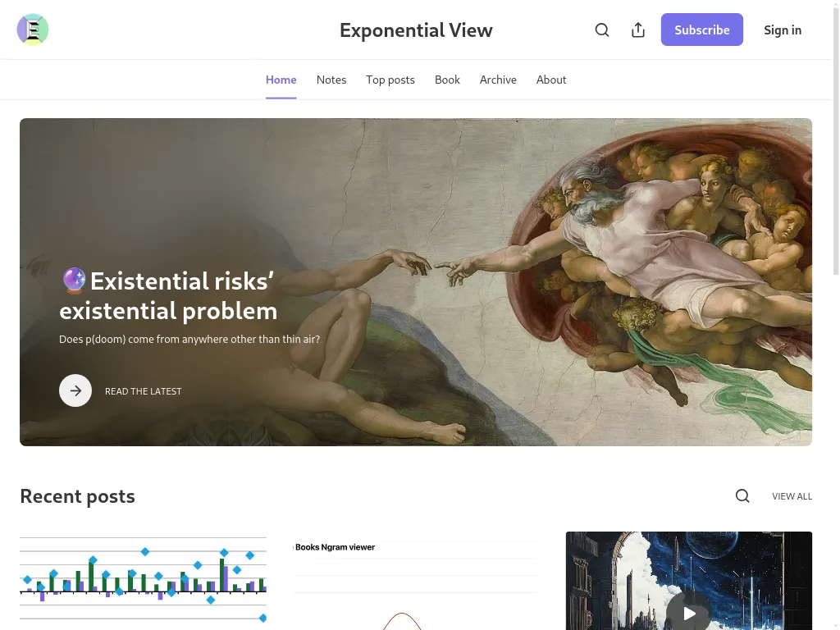The height and width of the screenshot is (630, 840).
Task: Open the Exponential View title link
Action: click(x=416, y=30)
